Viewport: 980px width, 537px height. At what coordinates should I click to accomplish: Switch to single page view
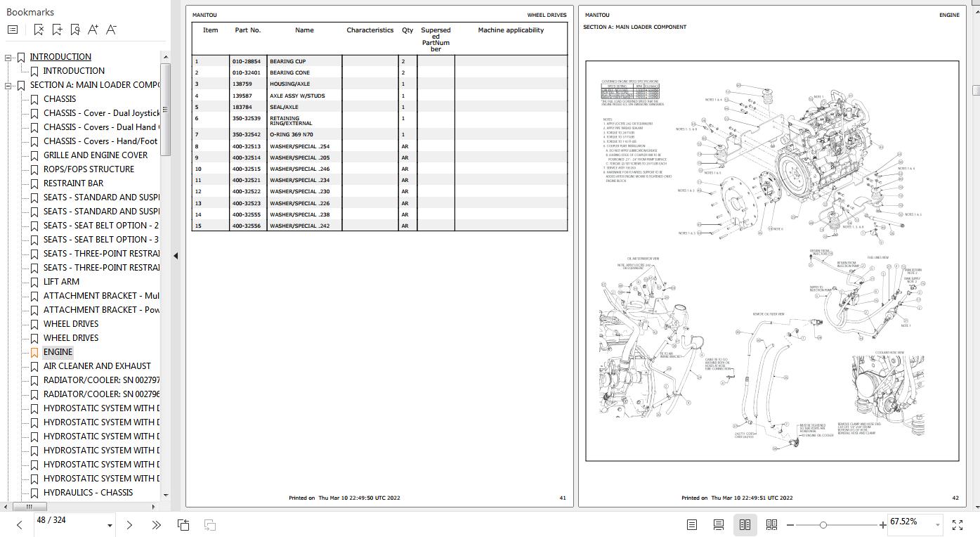point(692,524)
